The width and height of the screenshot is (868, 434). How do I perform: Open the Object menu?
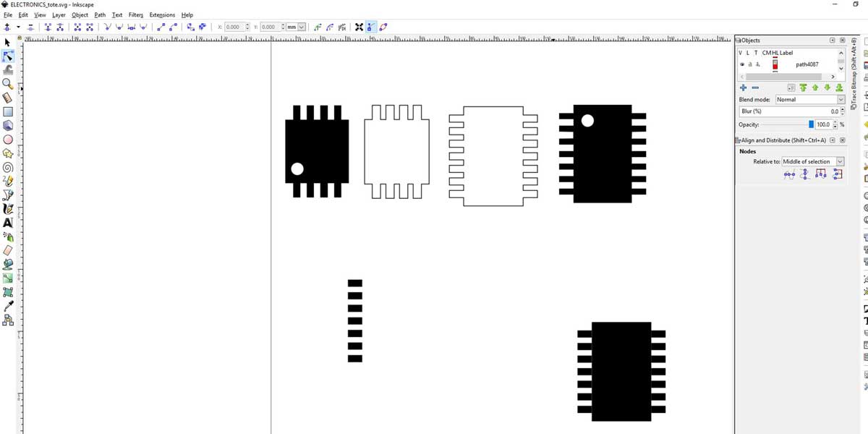click(80, 14)
